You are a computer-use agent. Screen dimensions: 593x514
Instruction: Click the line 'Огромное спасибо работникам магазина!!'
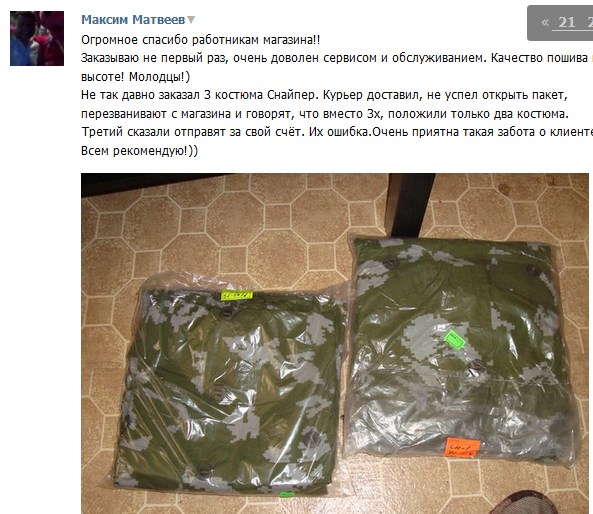pos(200,40)
